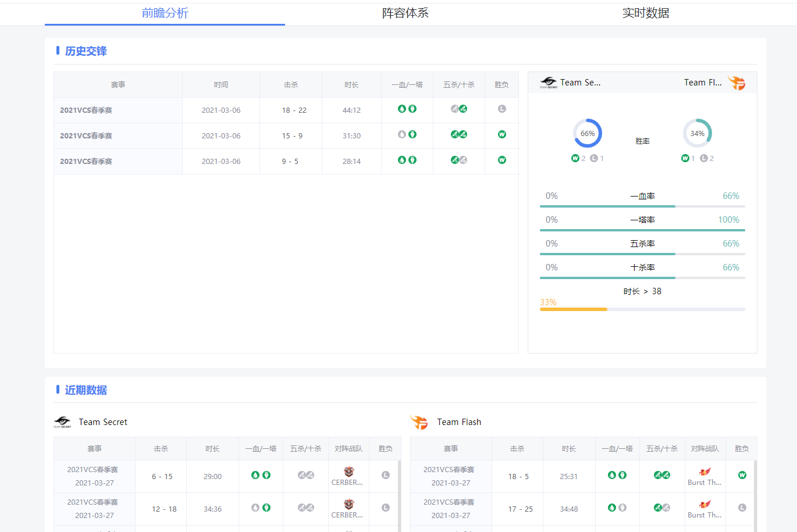Click first blood icon in 18 - 22 match row
This screenshot has width=797, height=532.
pos(401,109)
